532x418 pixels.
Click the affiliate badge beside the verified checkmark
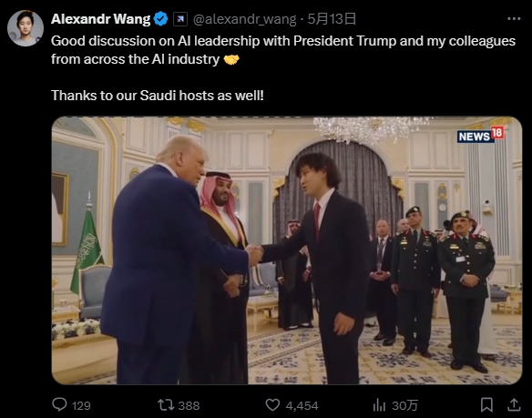point(180,19)
